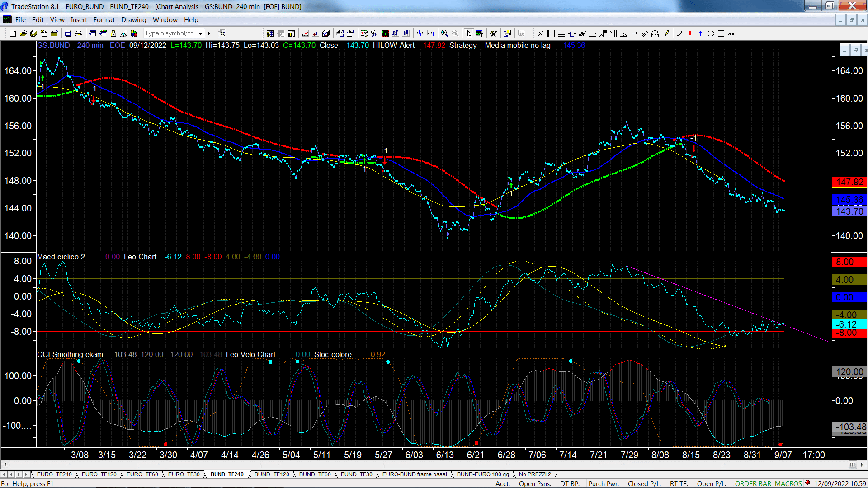Switch to the EURO_TF60 workspace tab

tap(142, 474)
